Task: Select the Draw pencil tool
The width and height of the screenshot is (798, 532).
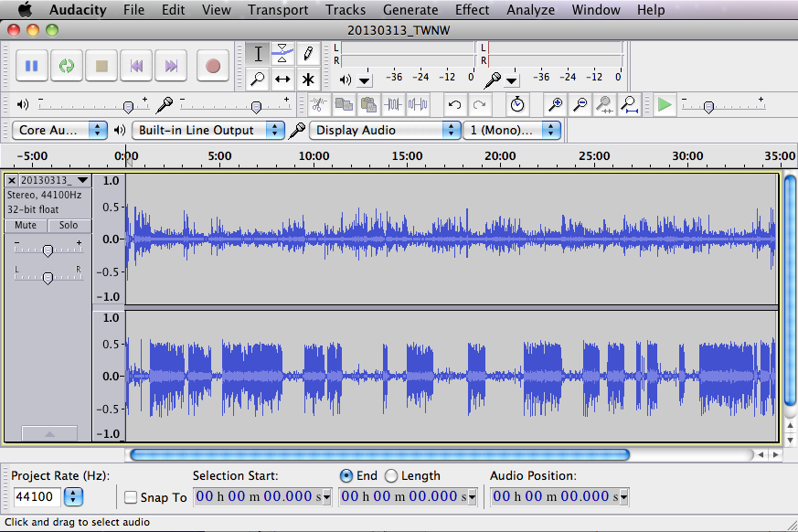Action: pos(308,53)
